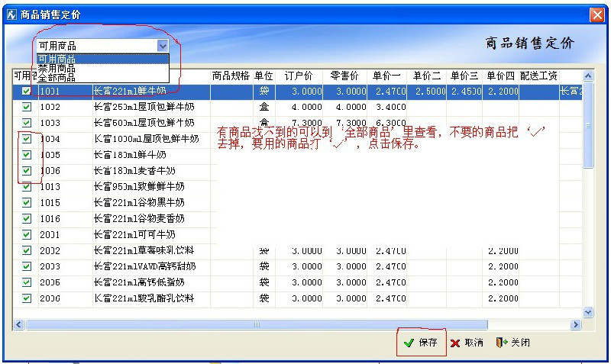Click the 关闭 button label
611x364 pixels.
(520, 343)
